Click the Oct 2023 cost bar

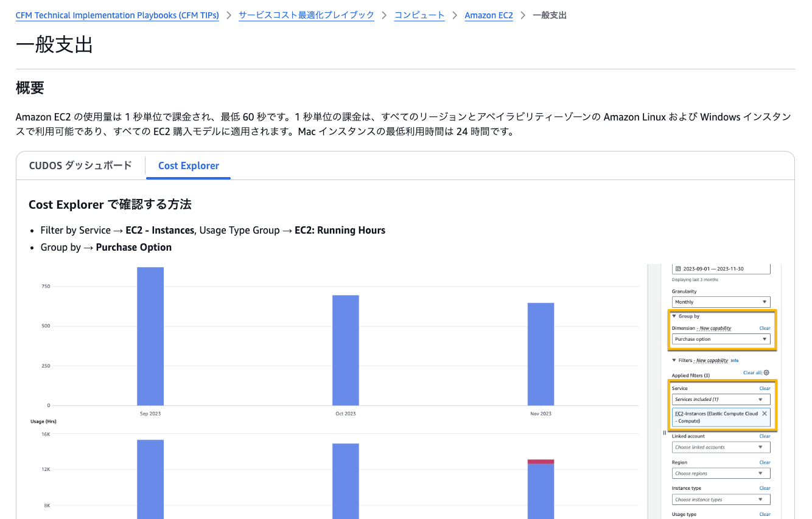[x=346, y=350]
